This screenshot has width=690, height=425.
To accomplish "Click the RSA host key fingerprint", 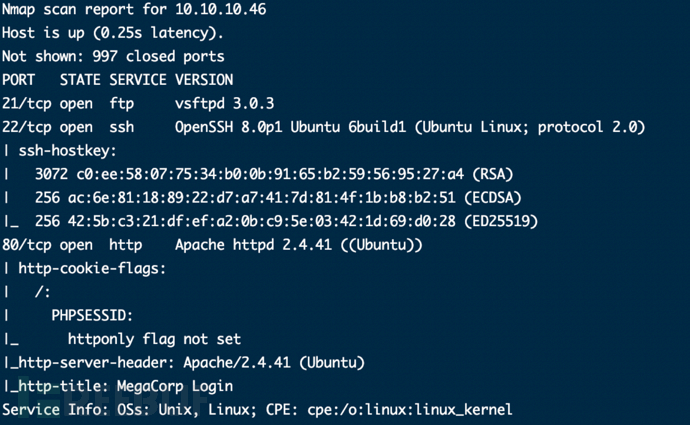I will click(270, 174).
